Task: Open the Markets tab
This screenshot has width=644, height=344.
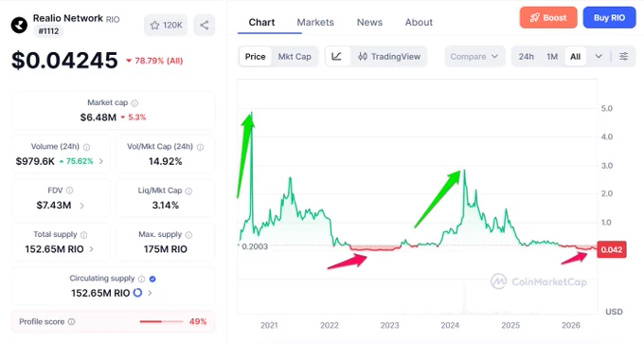Action: 315,22
